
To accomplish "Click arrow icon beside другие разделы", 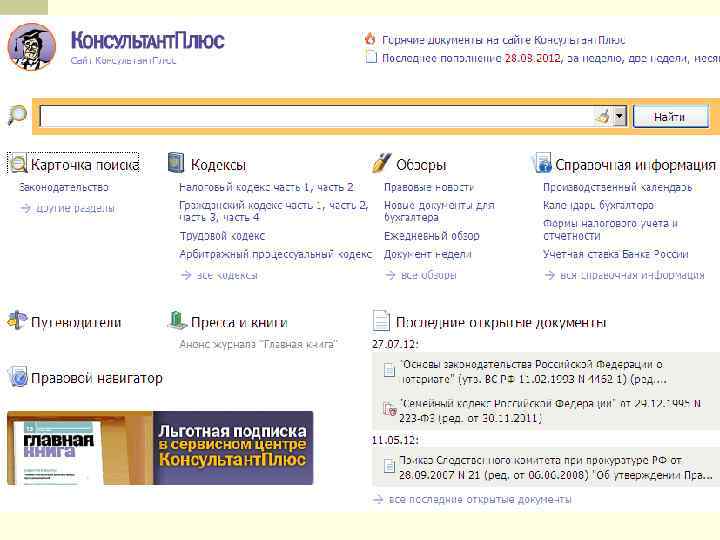I will tap(25, 208).
